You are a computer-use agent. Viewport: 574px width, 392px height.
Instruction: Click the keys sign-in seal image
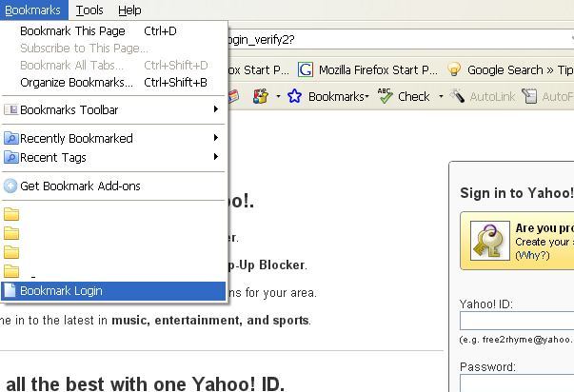coord(490,241)
